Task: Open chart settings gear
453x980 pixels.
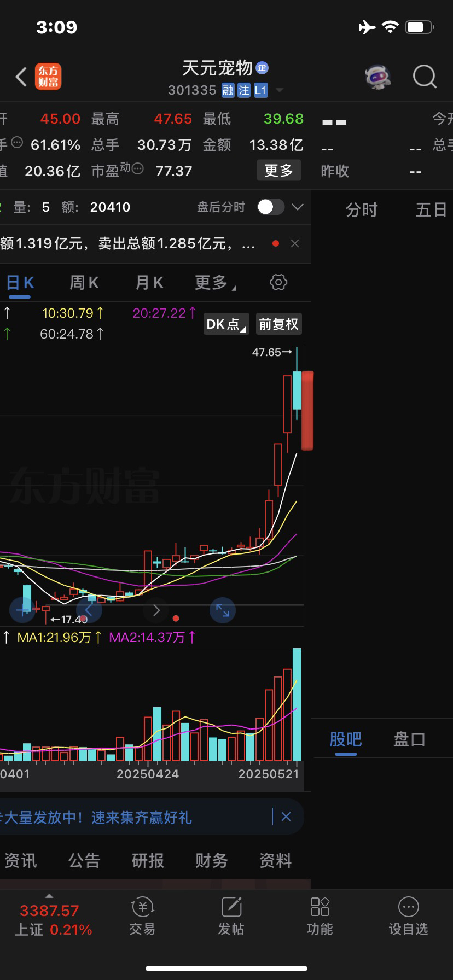Action: [278, 282]
